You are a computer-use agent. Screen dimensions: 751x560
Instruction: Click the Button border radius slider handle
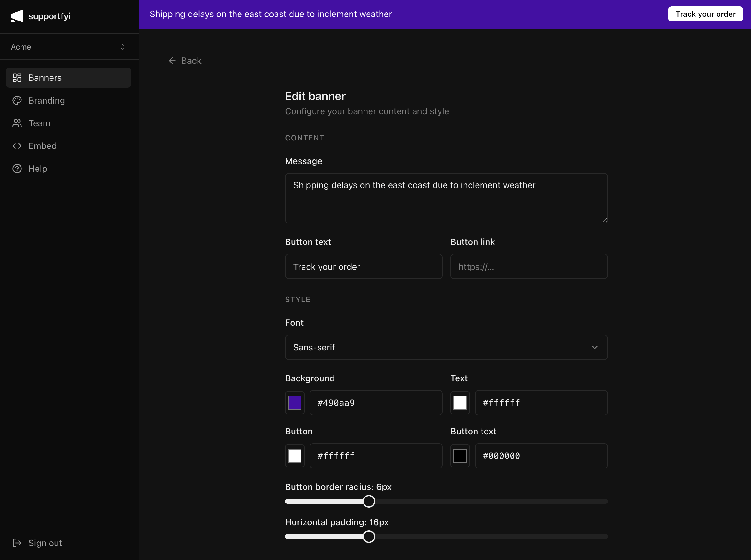point(369,501)
